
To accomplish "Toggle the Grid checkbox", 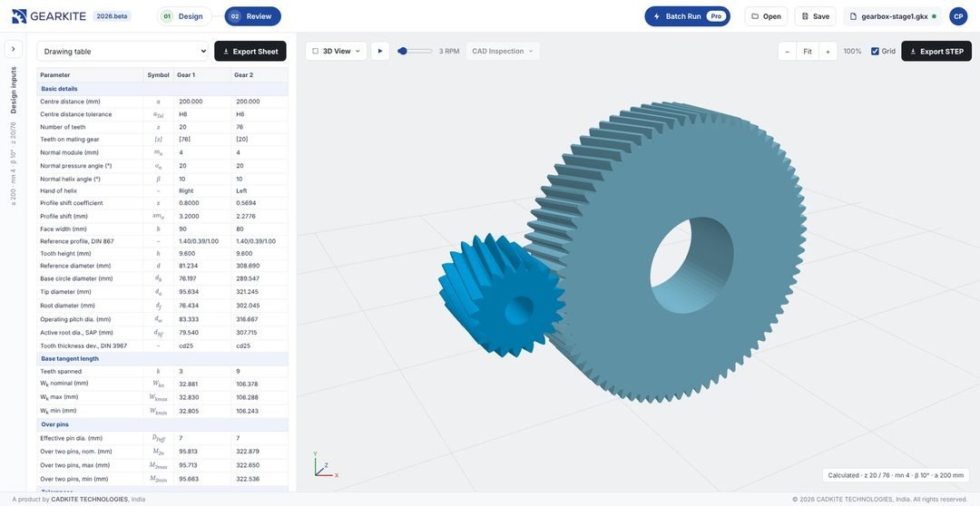I will click(875, 51).
